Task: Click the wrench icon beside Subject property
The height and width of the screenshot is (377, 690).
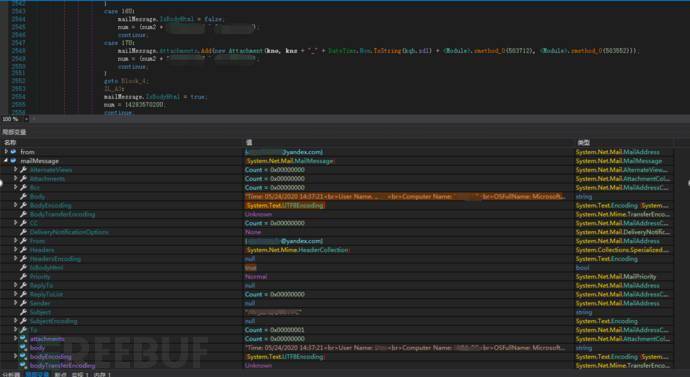Action: click(x=23, y=312)
